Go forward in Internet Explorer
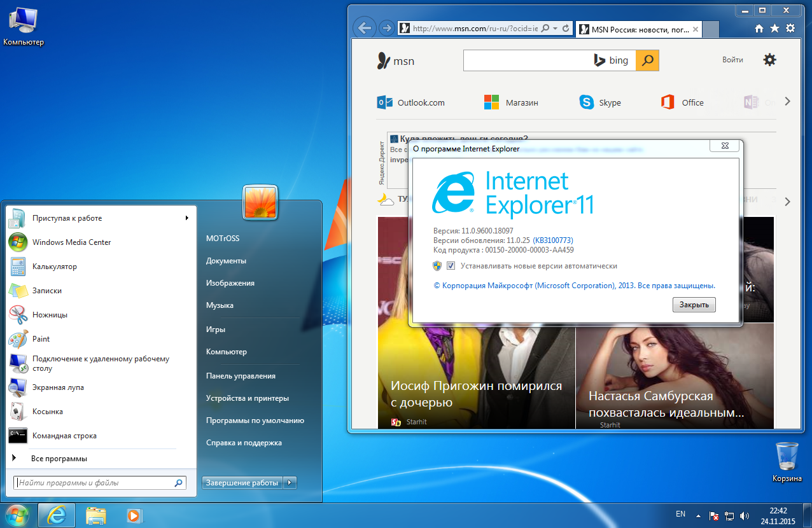The height and width of the screenshot is (528, 812). pyautogui.click(x=386, y=28)
